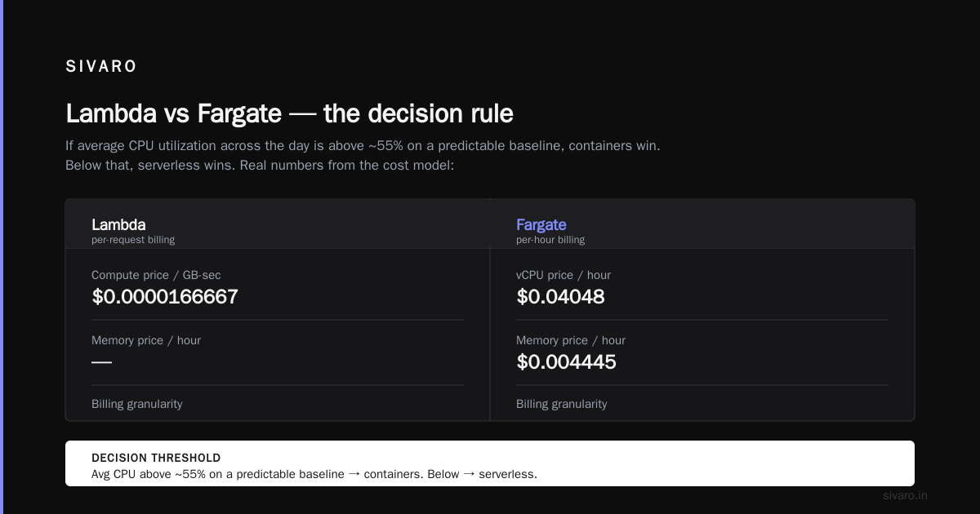The height and width of the screenshot is (514, 980).
Task: Select the headline "Lambda vs Fargate — the decision rule"
Action: (x=289, y=113)
